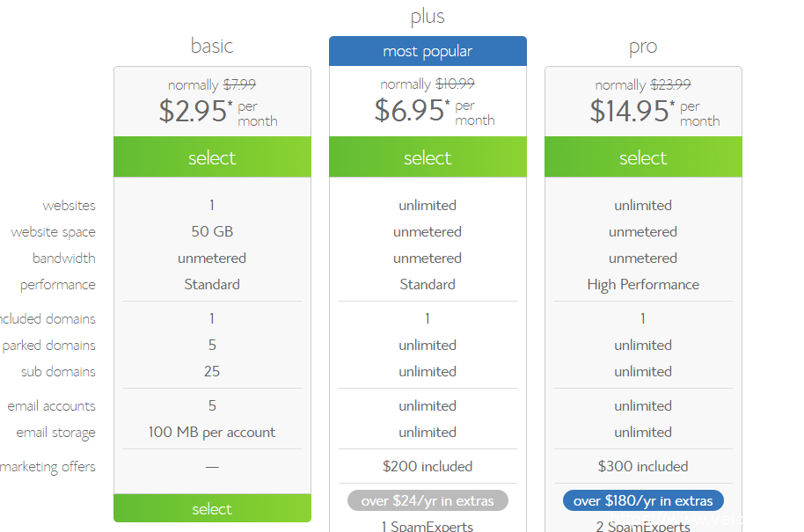Viewport: 804px width, 532px height.
Task: Click the gray over $24/yr in extras badge
Action: pos(428,501)
